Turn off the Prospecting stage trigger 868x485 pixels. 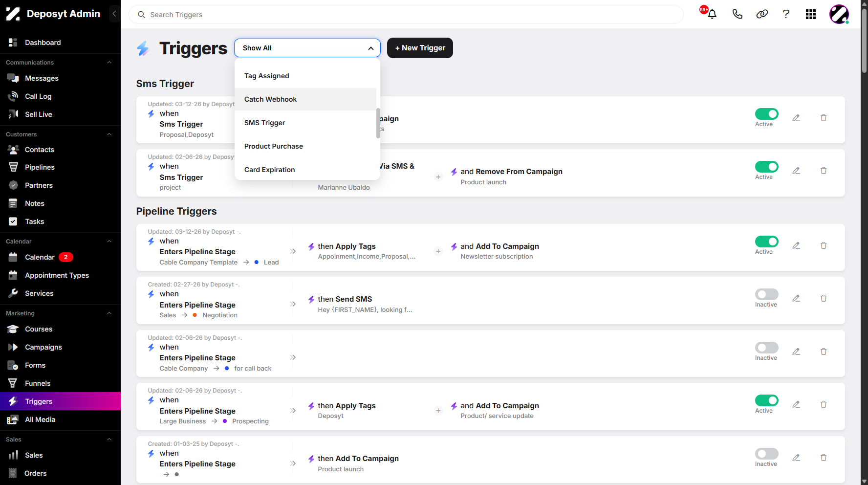(x=767, y=400)
